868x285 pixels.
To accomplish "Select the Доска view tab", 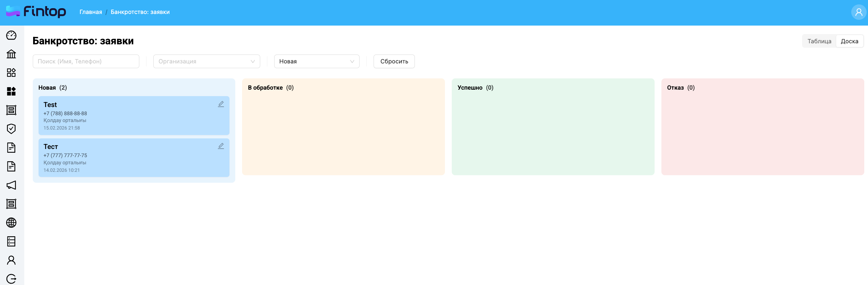I will pos(850,41).
